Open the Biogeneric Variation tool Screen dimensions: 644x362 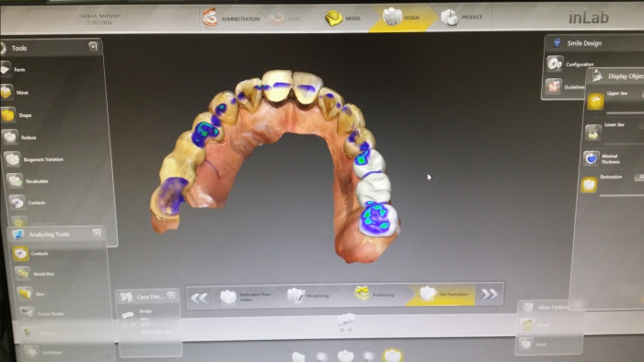point(34,159)
